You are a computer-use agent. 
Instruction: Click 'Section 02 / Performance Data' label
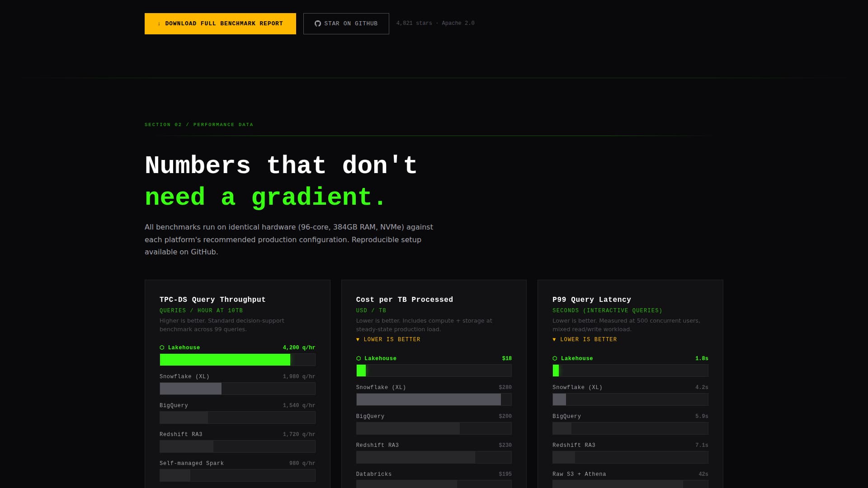pos(199,125)
